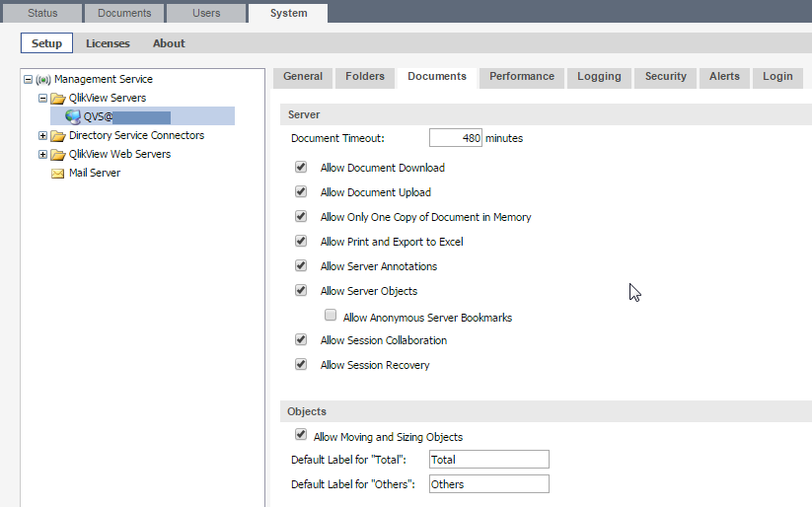
Task: Go to the Logging settings tab
Action: point(599,77)
